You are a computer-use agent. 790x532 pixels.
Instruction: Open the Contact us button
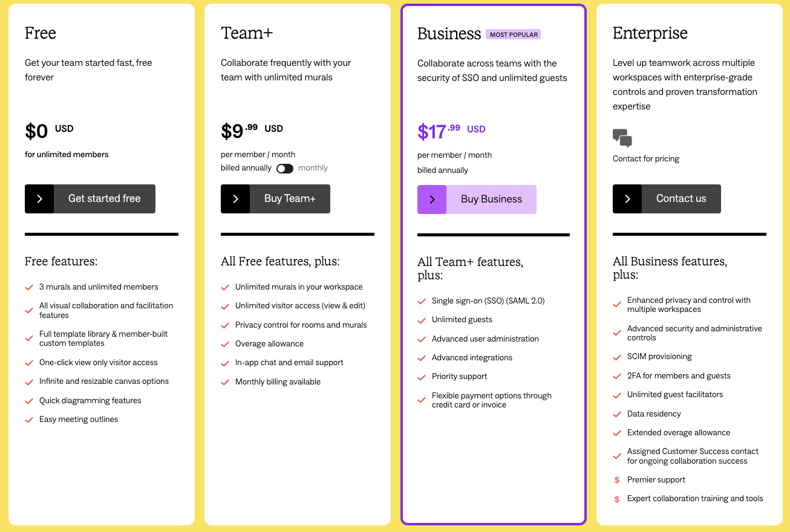pyautogui.click(x=667, y=199)
